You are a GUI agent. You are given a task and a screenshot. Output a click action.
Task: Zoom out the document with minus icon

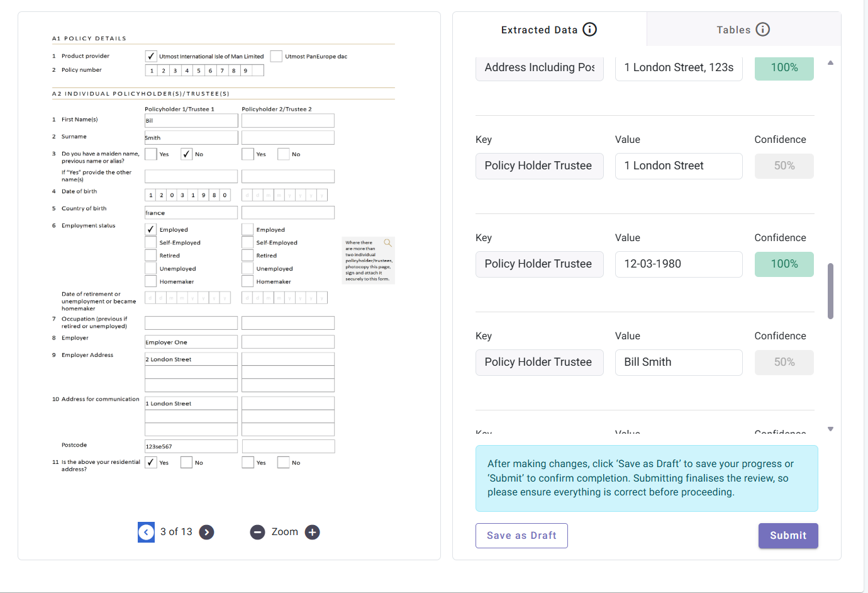click(257, 533)
